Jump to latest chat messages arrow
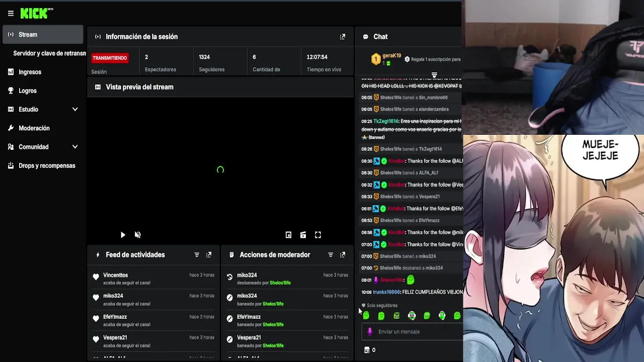Viewport: 644px width, 362px height. 434,75
